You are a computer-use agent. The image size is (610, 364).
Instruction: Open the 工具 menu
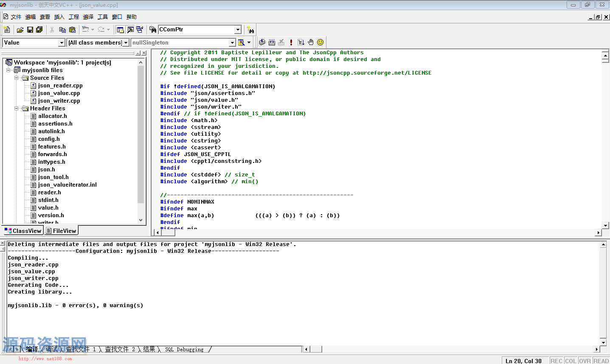[102, 17]
